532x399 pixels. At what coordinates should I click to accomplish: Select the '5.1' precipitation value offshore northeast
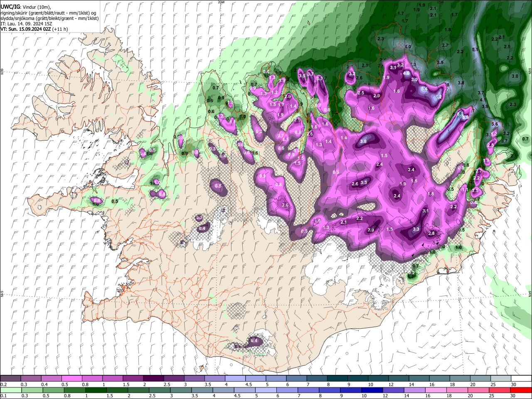pyautogui.click(x=475, y=49)
